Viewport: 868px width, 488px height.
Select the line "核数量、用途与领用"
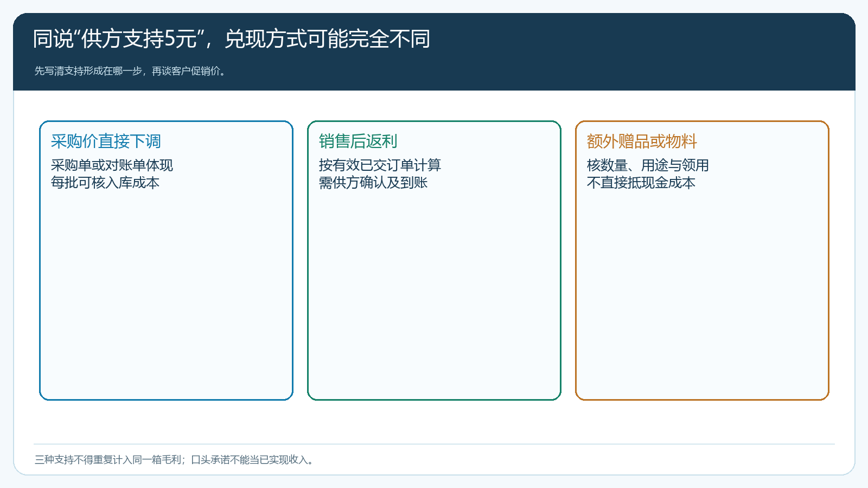(x=648, y=165)
